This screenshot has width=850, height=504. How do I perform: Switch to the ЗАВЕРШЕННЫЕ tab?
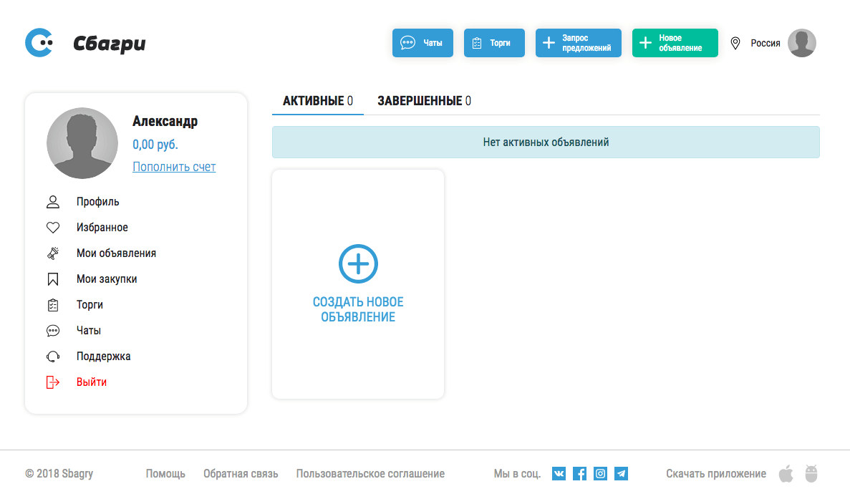(x=424, y=101)
